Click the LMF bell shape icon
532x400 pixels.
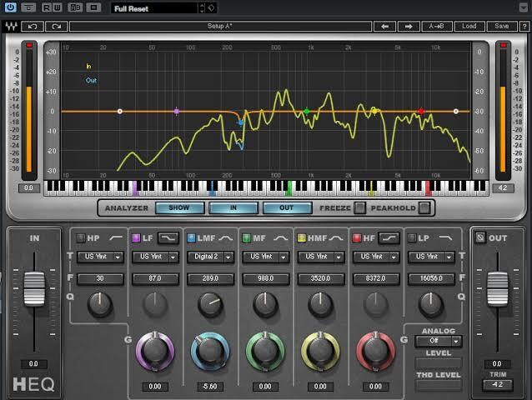click(226, 238)
